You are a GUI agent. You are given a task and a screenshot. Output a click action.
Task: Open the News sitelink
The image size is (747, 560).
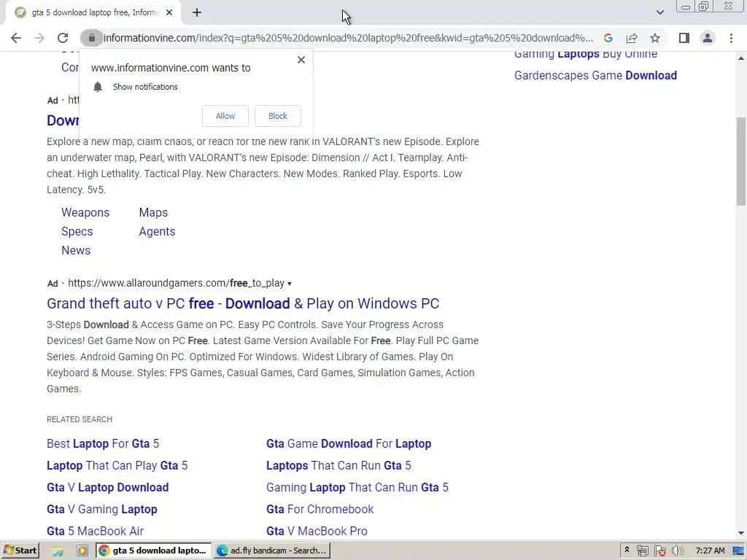[x=76, y=251]
